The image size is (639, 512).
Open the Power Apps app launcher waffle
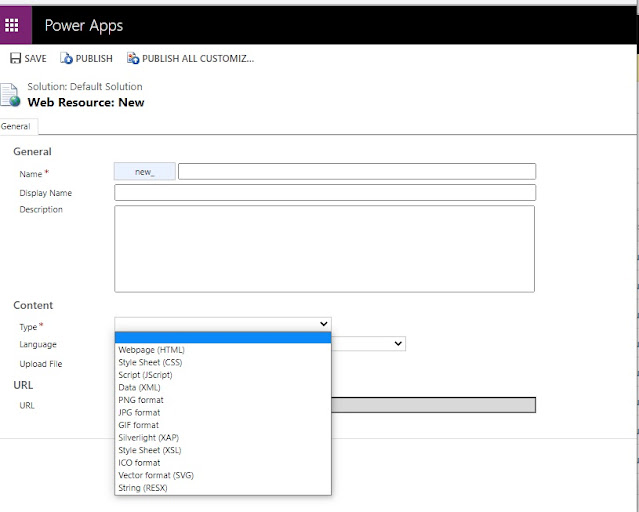click(11, 25)
